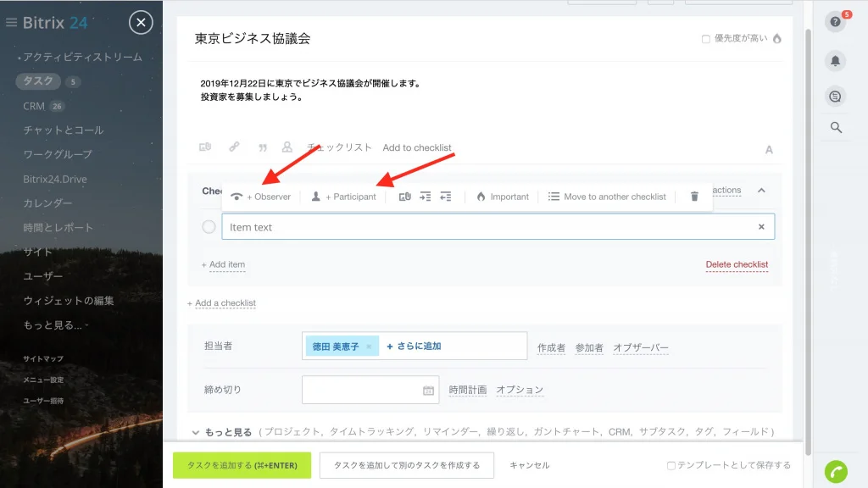
Task: Click + さらに追加 in 担当者
Action: [414, 347]
